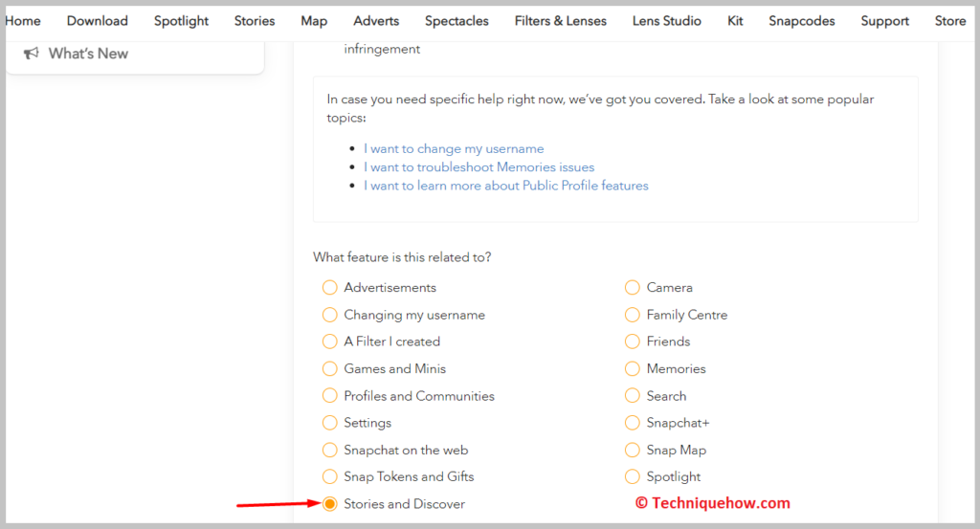Select Profiles and Communities option

tap(329, 396)
